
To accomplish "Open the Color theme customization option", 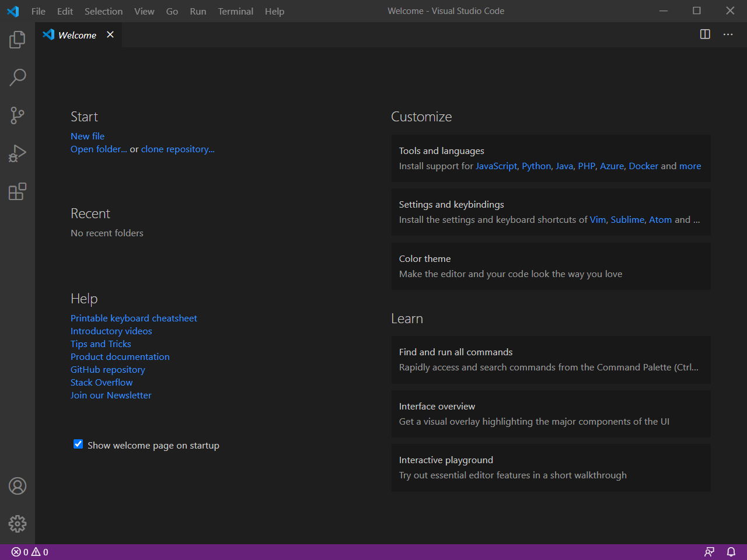I will (550, 267).
